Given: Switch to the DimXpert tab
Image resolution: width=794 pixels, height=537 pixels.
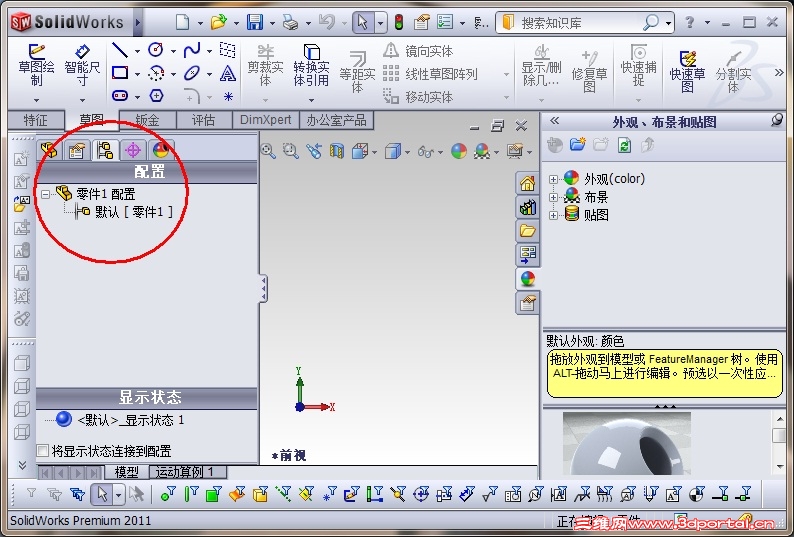Looking at the screenshot, I should point(265,120).
